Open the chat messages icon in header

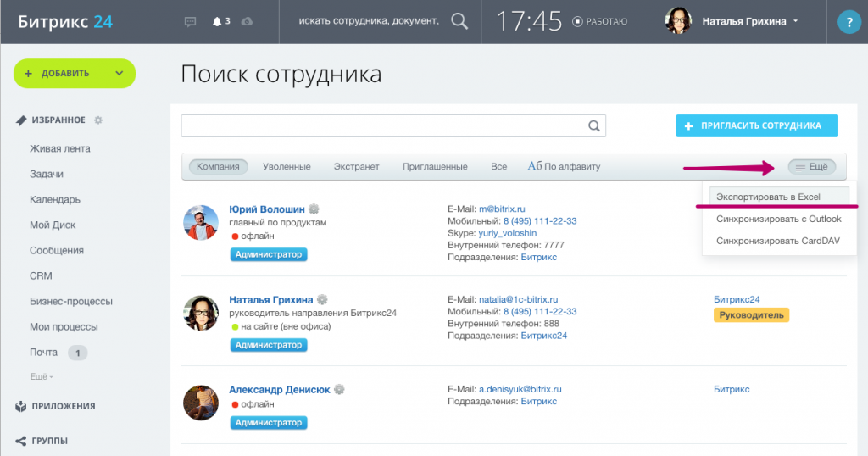click(x=190, y=21)
